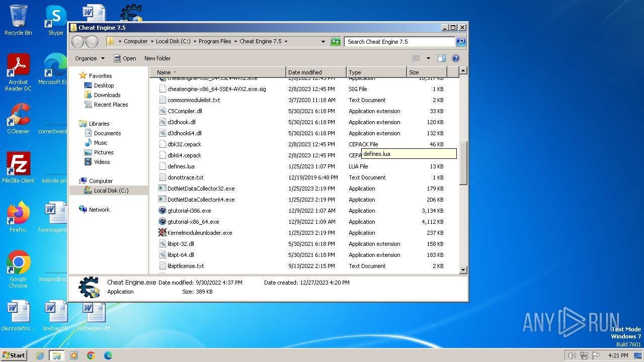Toggle the preview pane button

point(441,58)
